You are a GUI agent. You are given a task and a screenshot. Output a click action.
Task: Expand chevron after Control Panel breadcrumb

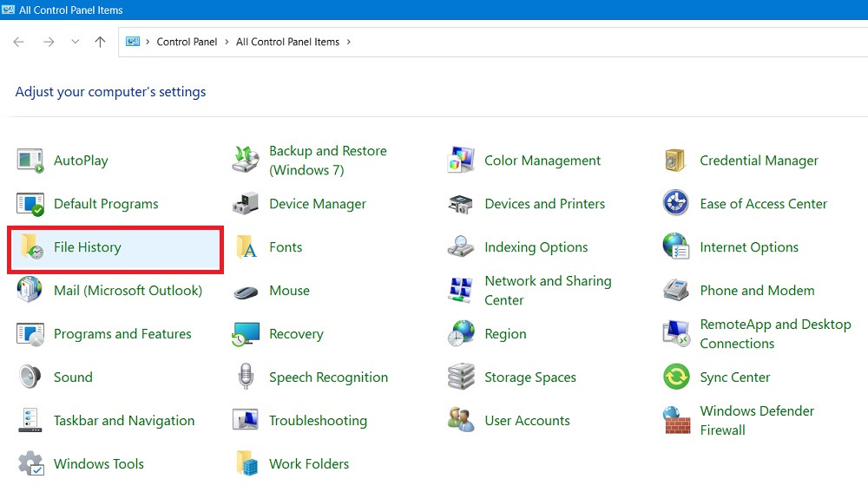tap(227, 42)
